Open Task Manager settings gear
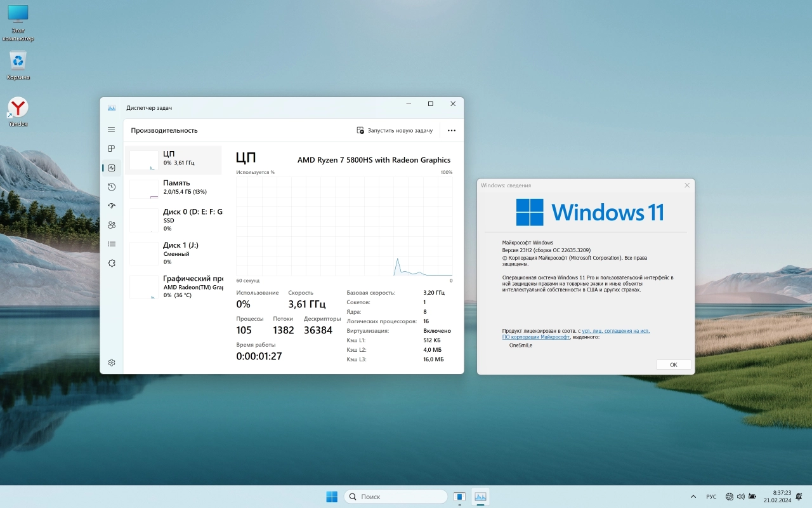812x508 pixels. [x=112, y=363]
